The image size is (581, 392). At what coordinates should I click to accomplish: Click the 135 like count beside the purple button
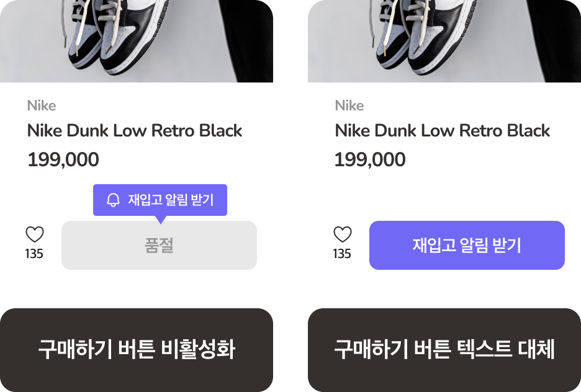(x=342, y=254)
